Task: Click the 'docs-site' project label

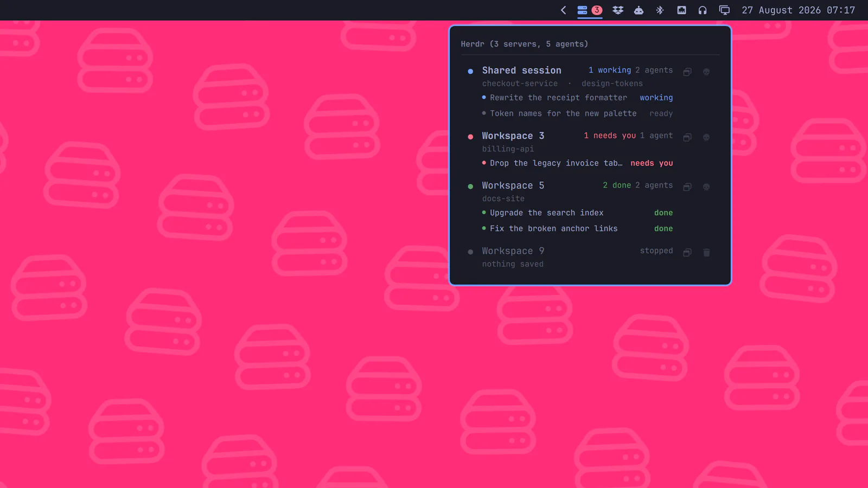Action: pyautogui.click(x=503, y=199)
